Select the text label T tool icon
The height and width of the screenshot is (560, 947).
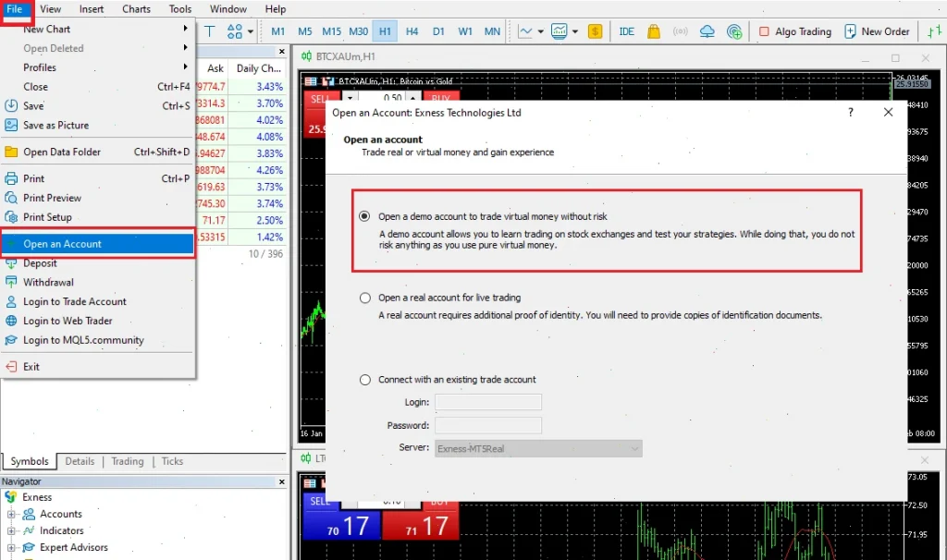(x=210, y=30)
